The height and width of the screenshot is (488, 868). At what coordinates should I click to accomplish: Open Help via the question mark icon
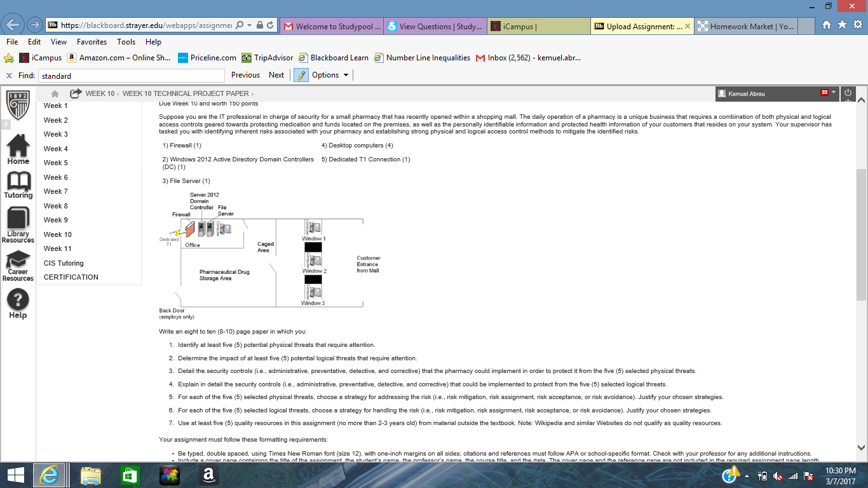coord(17,299)
